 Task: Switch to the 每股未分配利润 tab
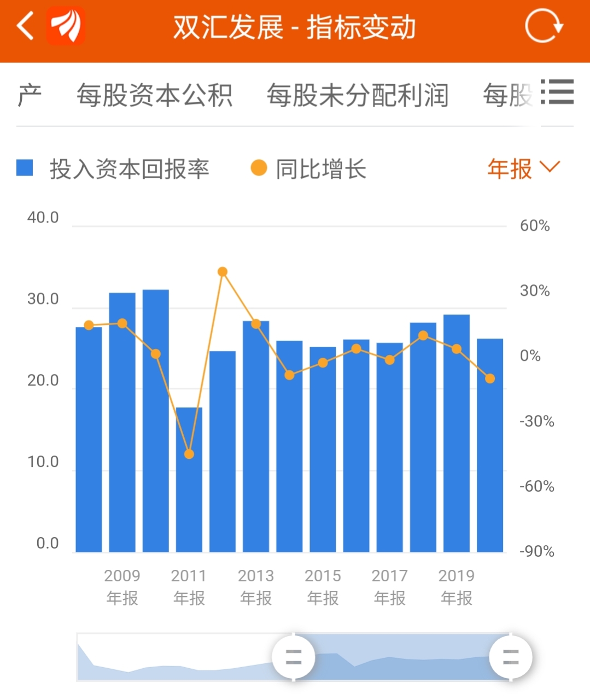(x=357, y=94)
